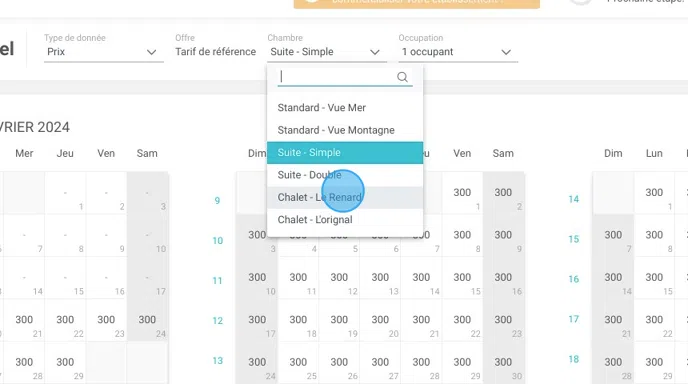688x384 pixels.
Task: Click the VRIER 2024 month heading
Action: [x=35, y=127]
